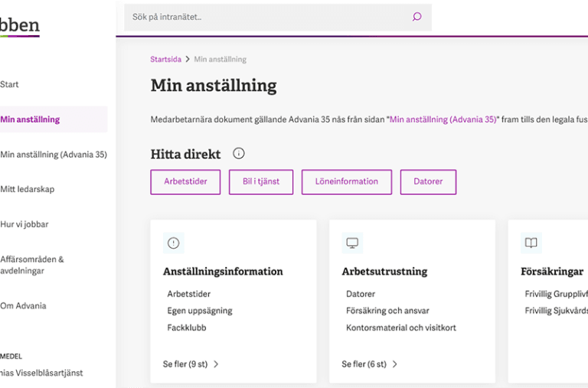Viewport: 588px width, 388px height.
Task: Click the Datorer quick link button
Action: [x=428, y=182]
